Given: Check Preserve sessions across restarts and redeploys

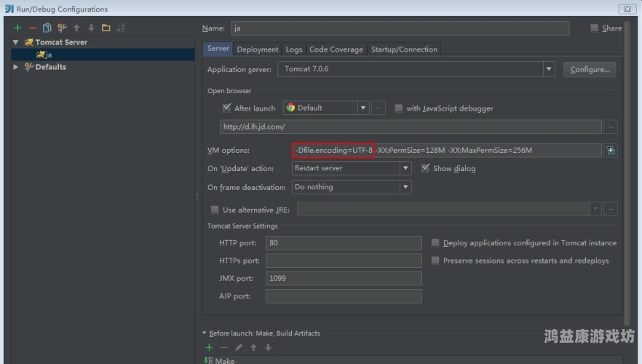Looking at the screenshot, I should click(435, 261).
